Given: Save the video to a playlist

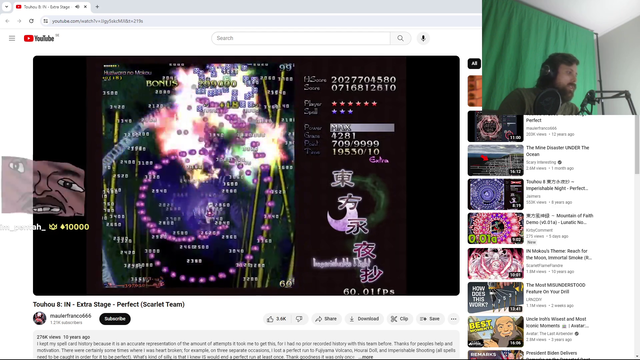Looking at the screenshot, I should pyautogui.click(x=430, y=319).
